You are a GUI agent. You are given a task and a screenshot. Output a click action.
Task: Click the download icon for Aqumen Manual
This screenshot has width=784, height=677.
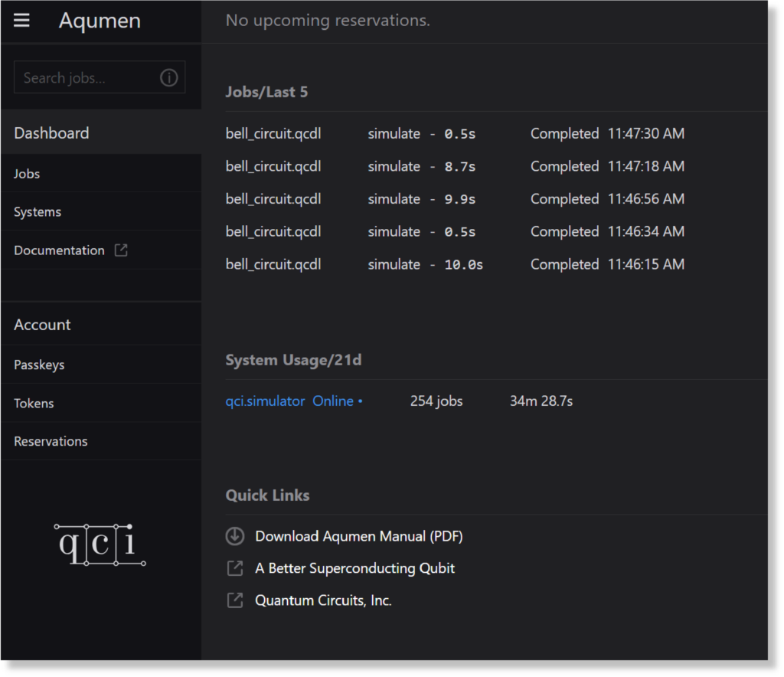235,536
